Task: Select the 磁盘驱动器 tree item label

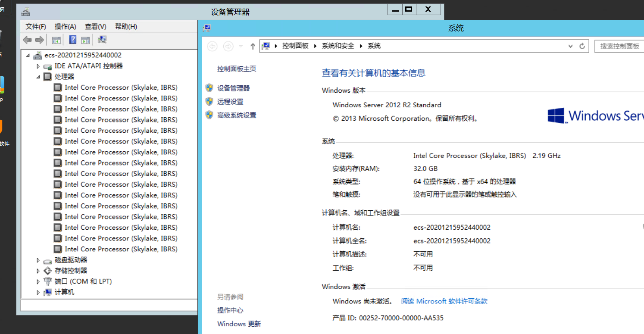Action: (71, 260)
